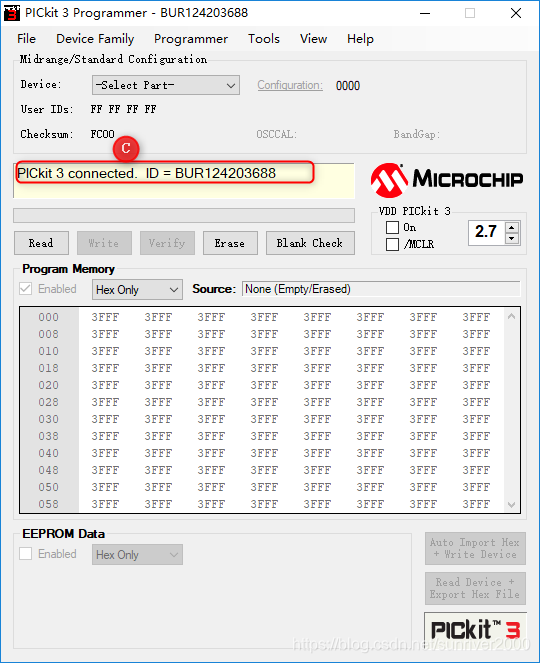
Task: Open Program Memory Hex Only dropdown
Action: [137, 290]
